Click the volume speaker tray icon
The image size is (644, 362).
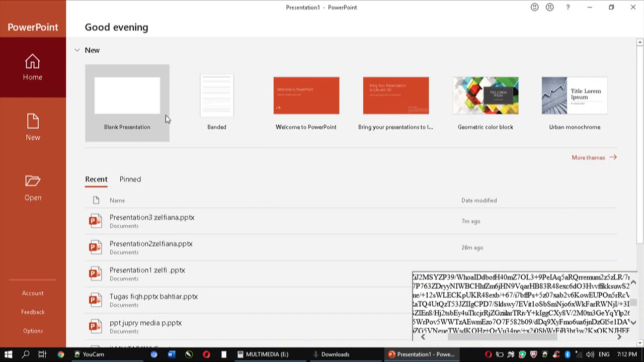point(590,354)
